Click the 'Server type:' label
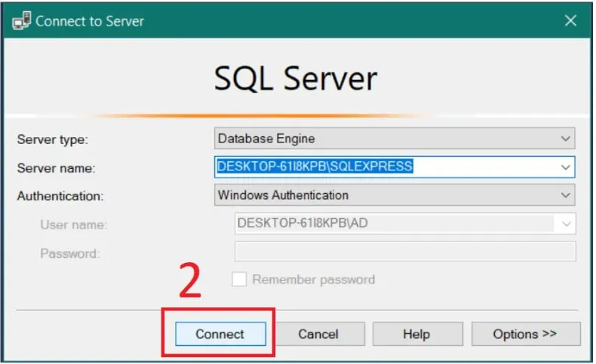Screen dimensions: 596x364 point(53,139)
